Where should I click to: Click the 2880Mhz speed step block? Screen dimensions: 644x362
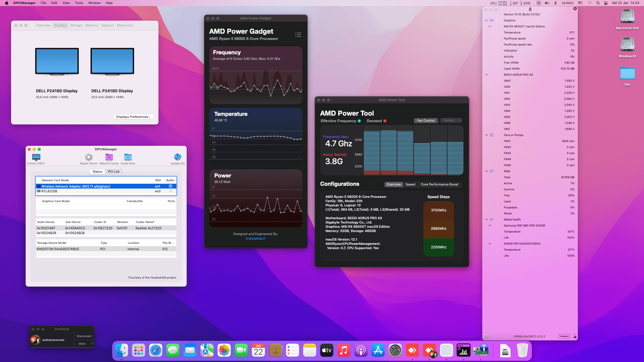point(438,229)
